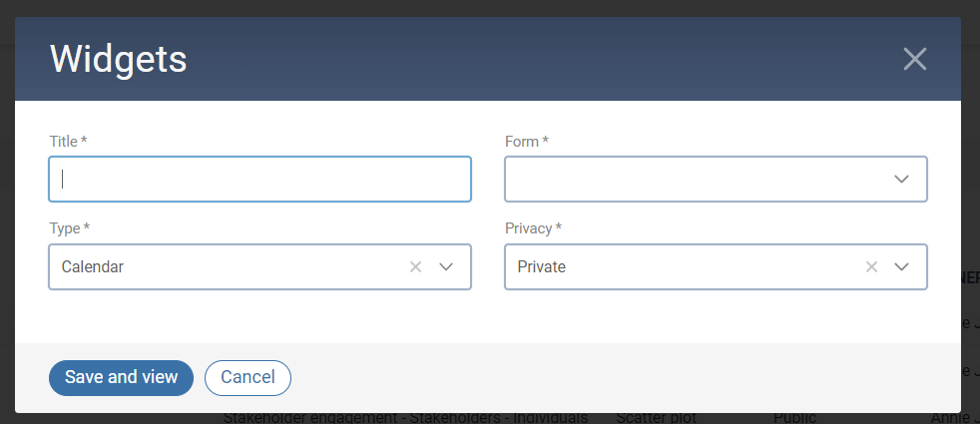Focus the Title text input

259,180
